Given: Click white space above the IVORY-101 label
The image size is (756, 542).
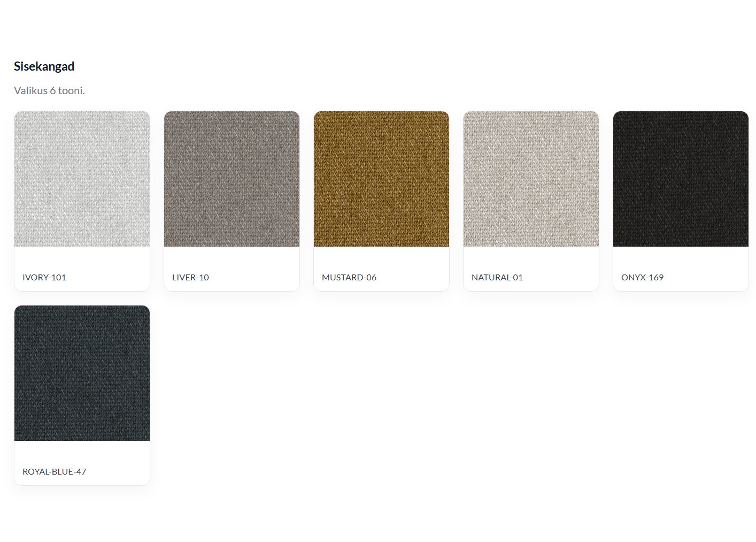Looking at the screenshot, I should point(82,259).
